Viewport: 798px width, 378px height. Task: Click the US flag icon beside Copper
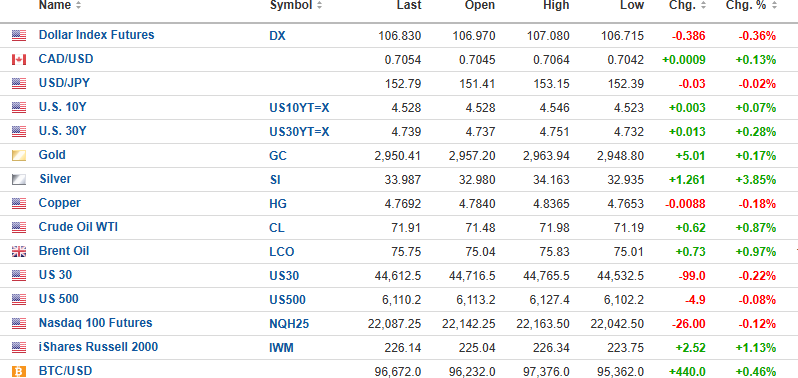pos(19,203)
